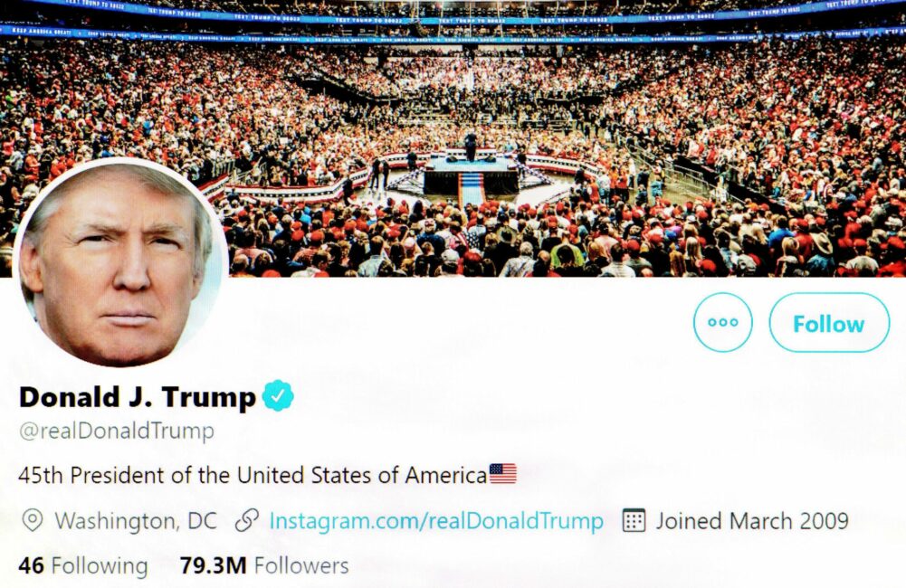Open the circular profile picture
906x588 pixels.
[120, 263]
